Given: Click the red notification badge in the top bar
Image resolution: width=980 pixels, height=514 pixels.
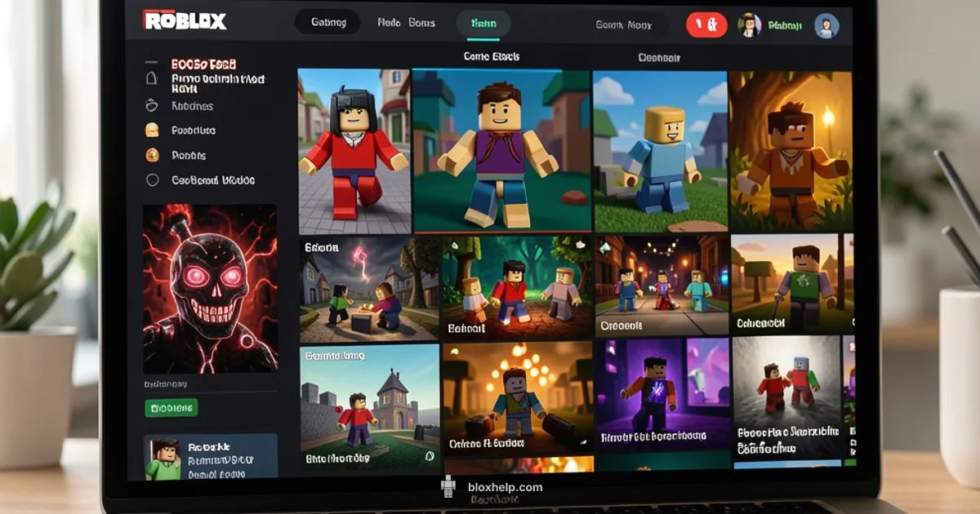Looking at the screenshot, I should pyautogui.click(x=707, y=24).
